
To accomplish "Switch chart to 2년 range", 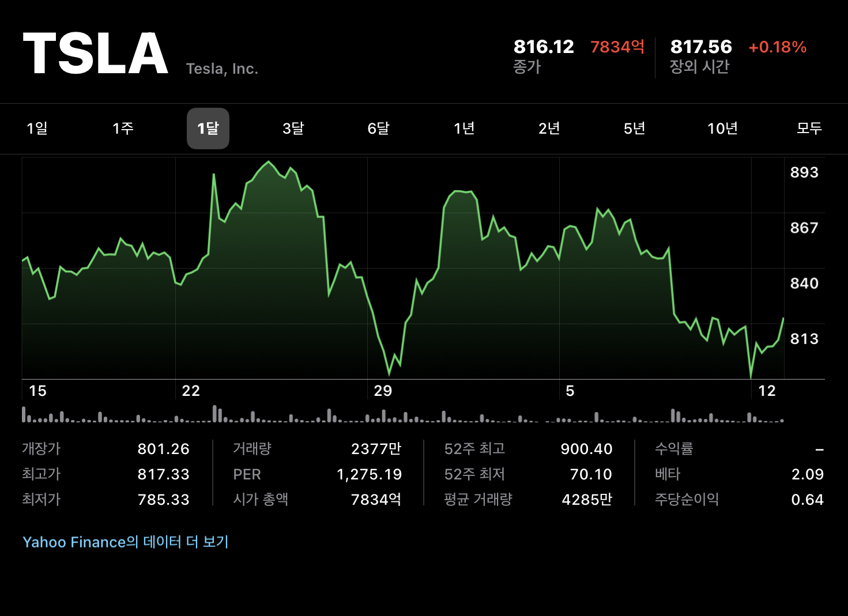I will [549, 128].
